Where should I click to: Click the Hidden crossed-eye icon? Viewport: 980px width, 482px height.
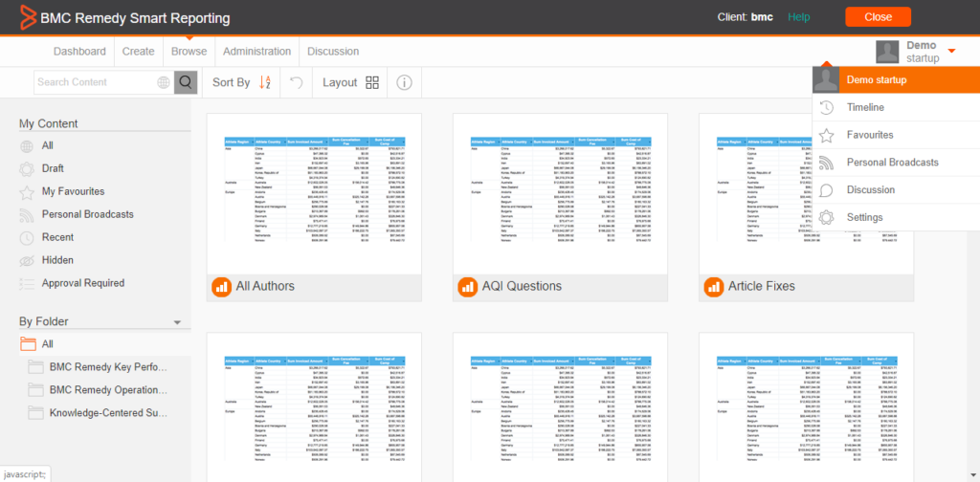click(x=27, y=260)
